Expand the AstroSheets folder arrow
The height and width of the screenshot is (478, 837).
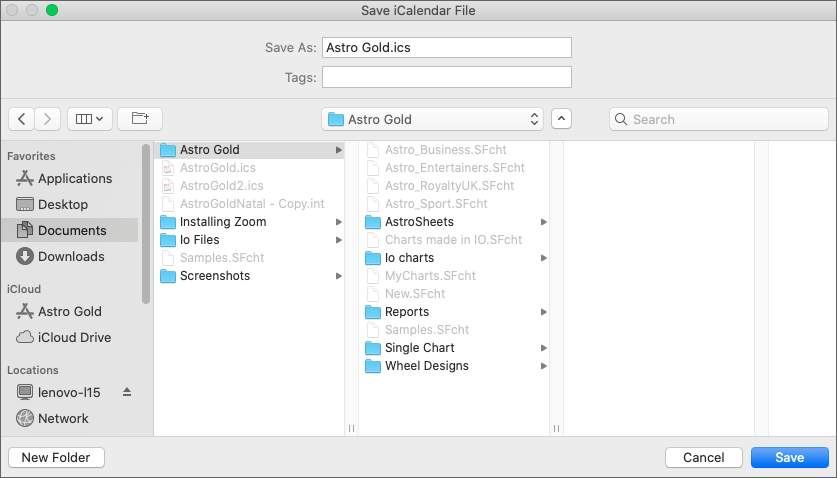[x=543, y=222]
